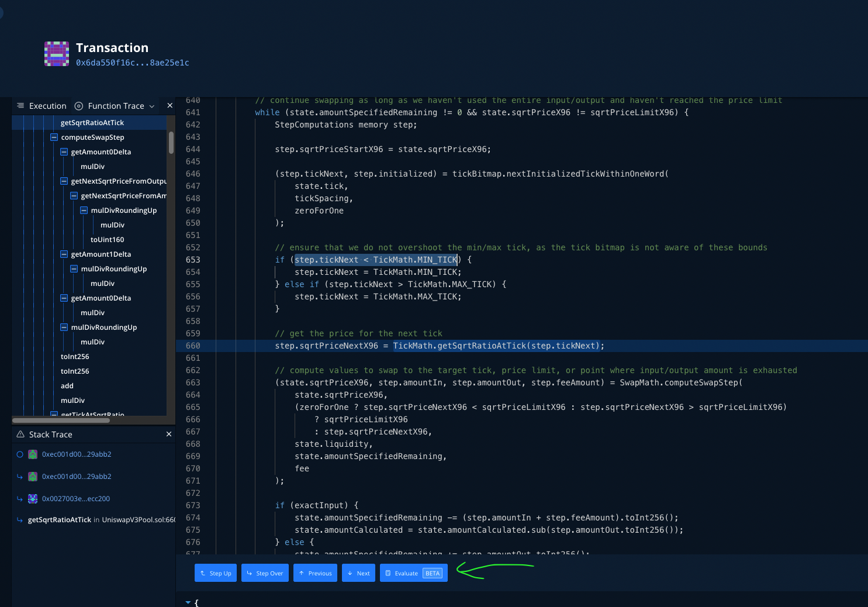Click the transaction identicon avatar
The height and width of the screenshot is (607, 868).
(x=57, y=54)
